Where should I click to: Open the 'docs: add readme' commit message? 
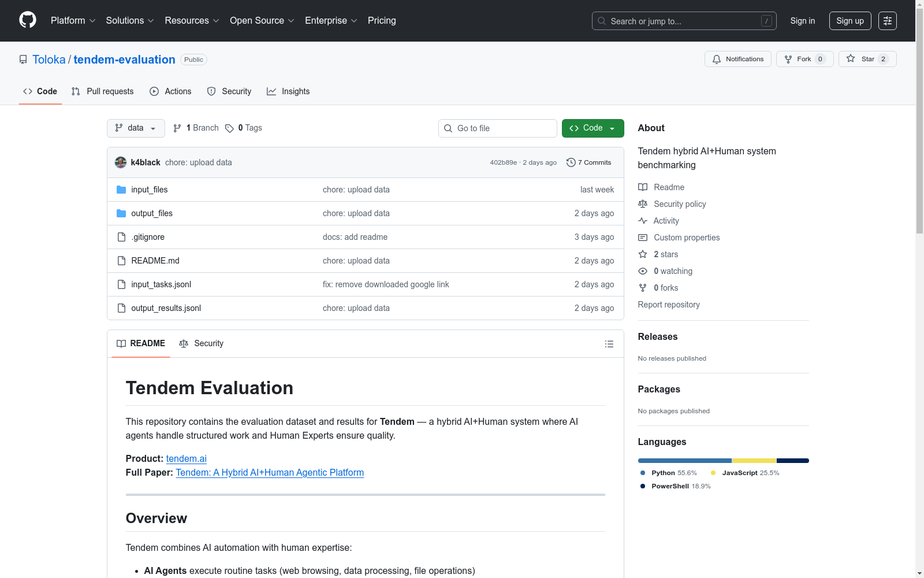355,237
